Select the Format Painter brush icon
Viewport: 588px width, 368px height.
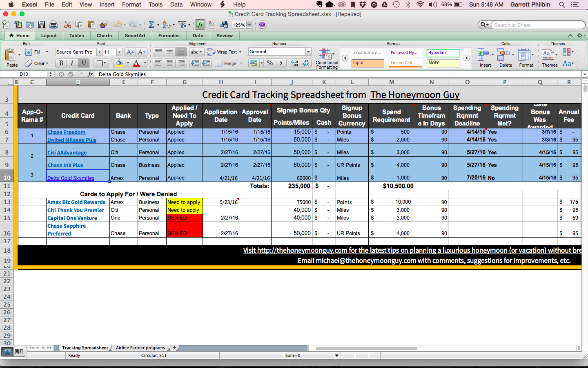point(103,25)
